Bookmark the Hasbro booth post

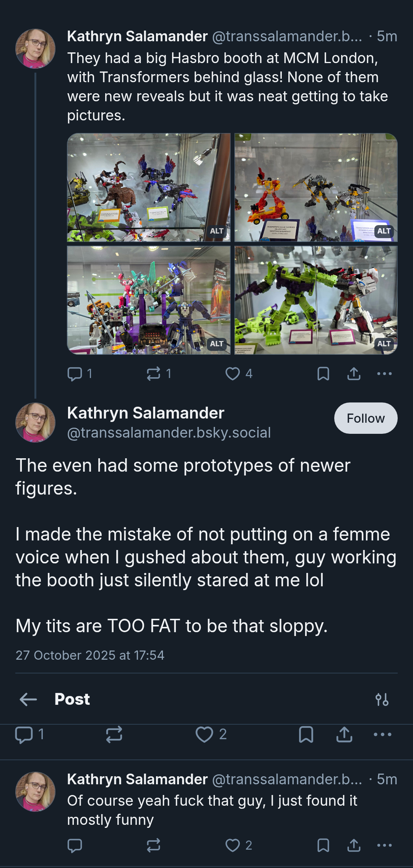point(324,374)
